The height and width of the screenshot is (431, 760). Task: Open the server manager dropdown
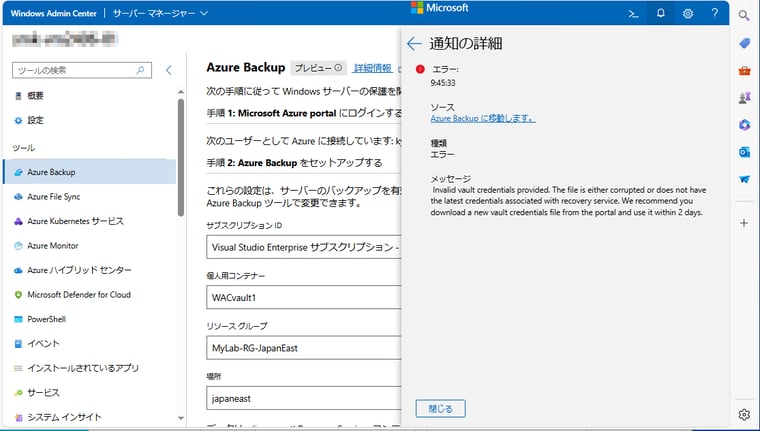tap(160, 14)
